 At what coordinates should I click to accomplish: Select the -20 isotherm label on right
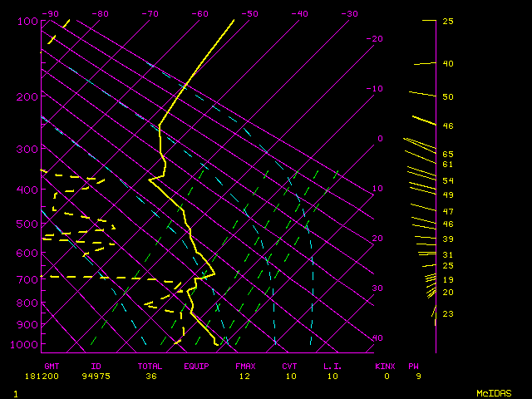376,39
